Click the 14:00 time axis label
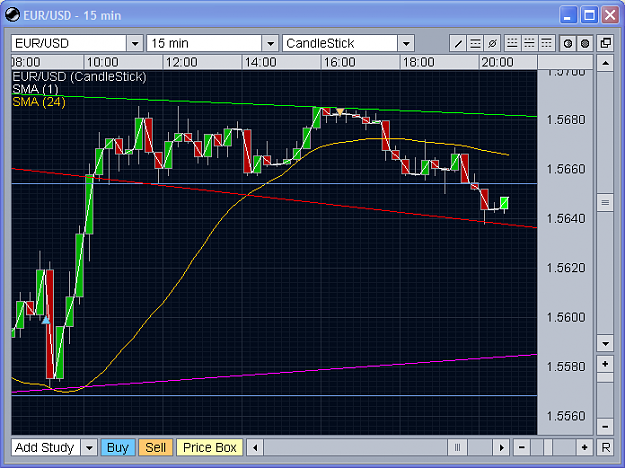This screenshot has width=625, height=468. tap(260, 62)
